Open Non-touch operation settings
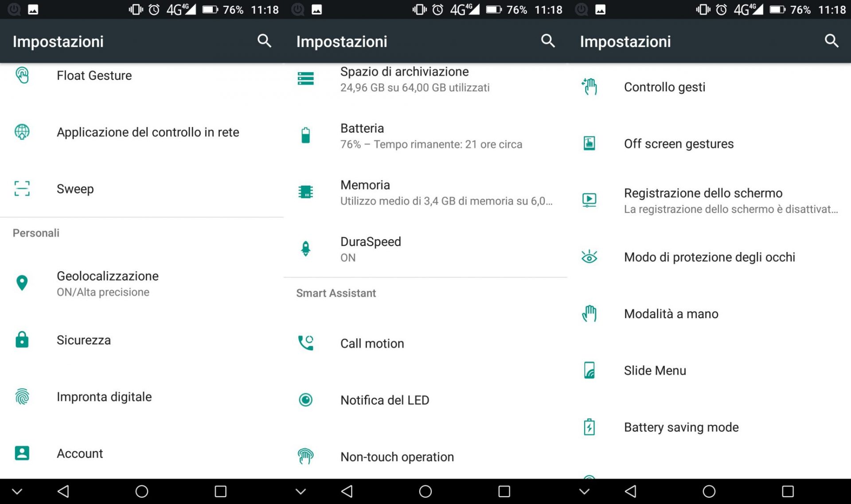The width and height of the screenshot is (851, 504). [x=398, y=457]
